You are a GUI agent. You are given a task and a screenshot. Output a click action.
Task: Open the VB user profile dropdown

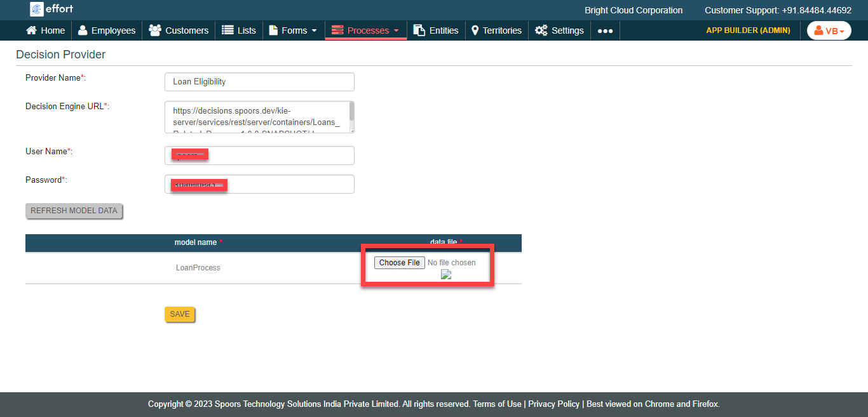tap(829, 30)
